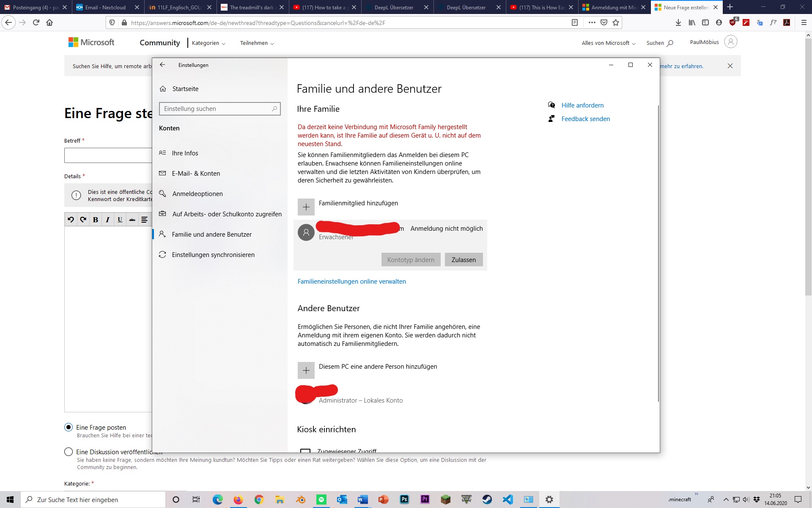Click Feedback senden link
The width and height of the screenshot is (812, 508).
586,119
